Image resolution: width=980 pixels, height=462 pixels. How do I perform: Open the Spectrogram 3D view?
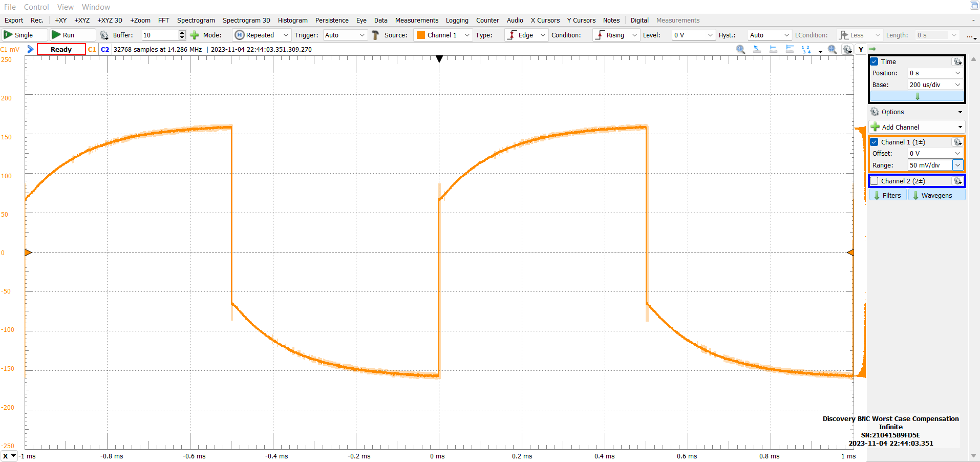coord(246,20)
